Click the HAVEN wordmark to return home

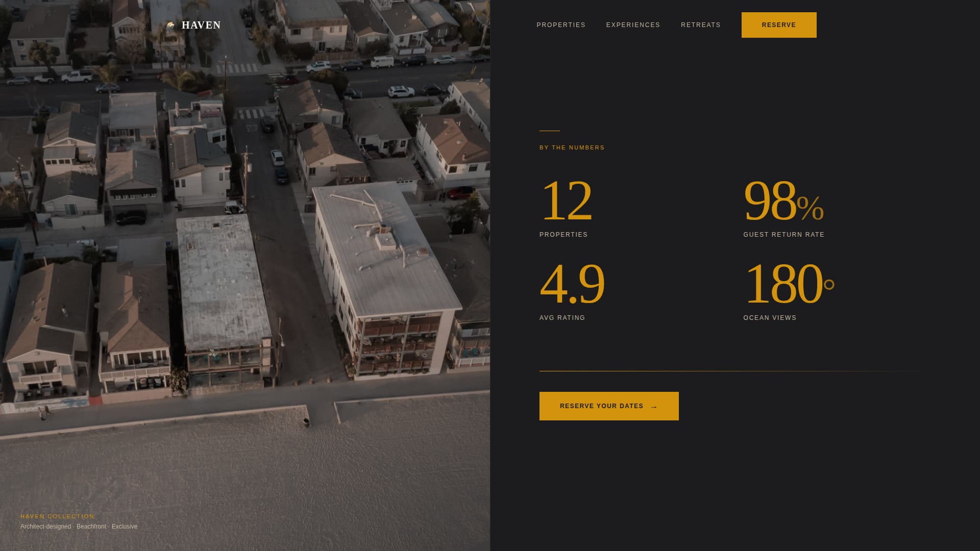coord(202,24)
